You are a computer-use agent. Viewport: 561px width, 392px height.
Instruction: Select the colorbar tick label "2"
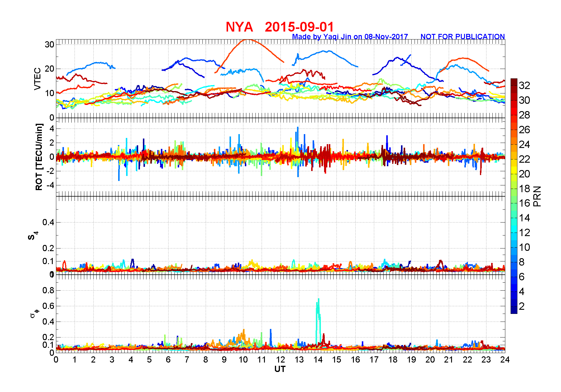tap(522, 306)
